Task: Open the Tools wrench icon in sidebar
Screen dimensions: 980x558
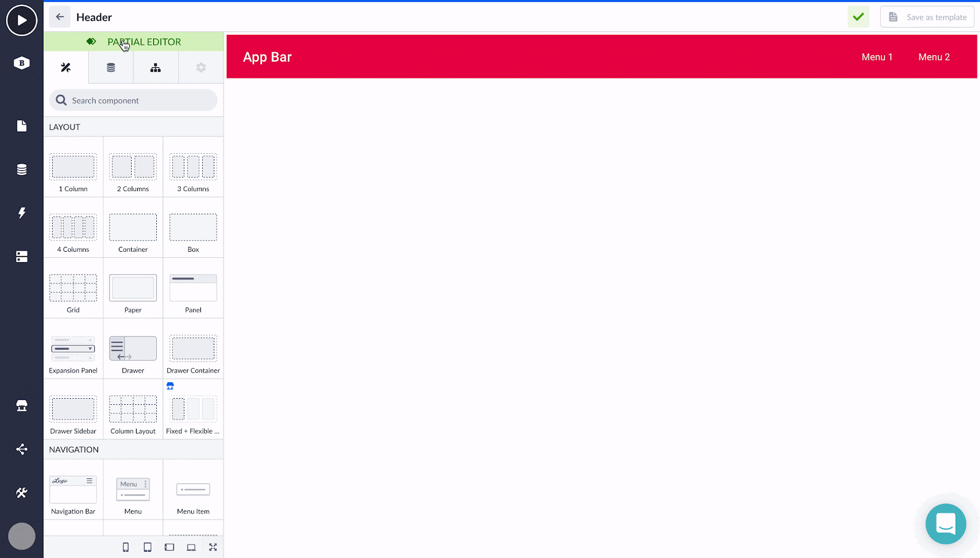Action: click(x=21, y=492)
